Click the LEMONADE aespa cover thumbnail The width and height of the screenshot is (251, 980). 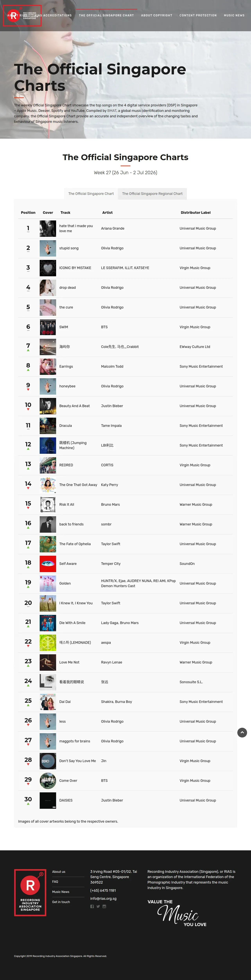48,642
